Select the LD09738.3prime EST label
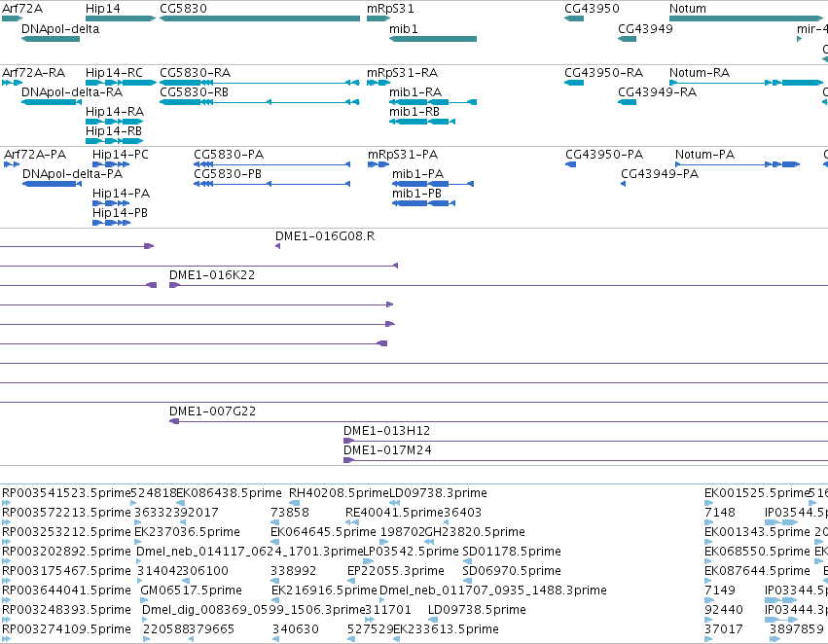The height and width of the screenshot is (644, 828). tap(438, 493)
